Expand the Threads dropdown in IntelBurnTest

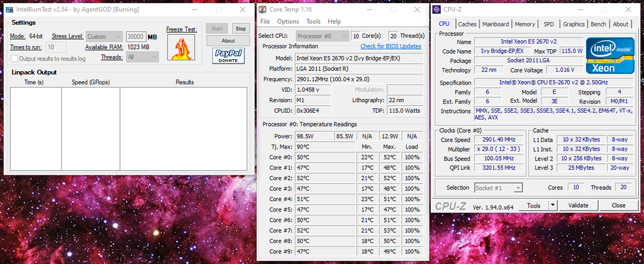[142, 57]
